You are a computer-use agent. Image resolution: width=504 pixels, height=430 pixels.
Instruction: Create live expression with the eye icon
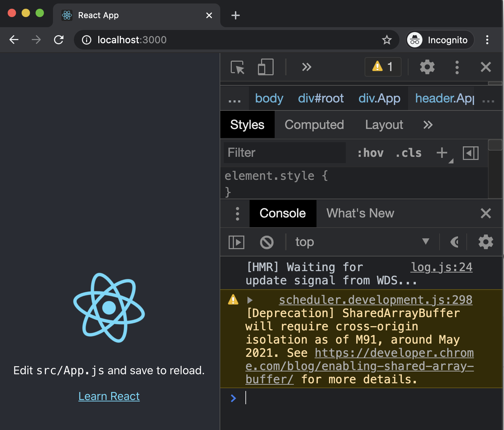coord(455,242)
